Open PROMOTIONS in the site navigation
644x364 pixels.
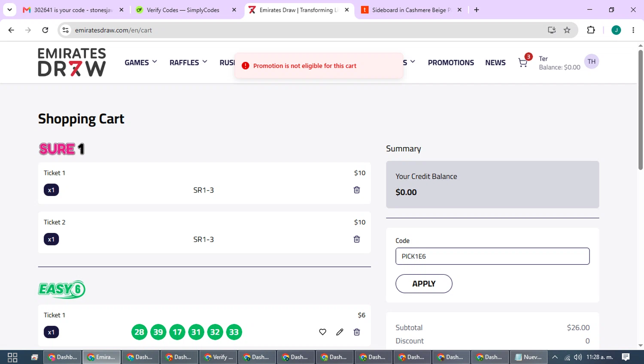451,63
